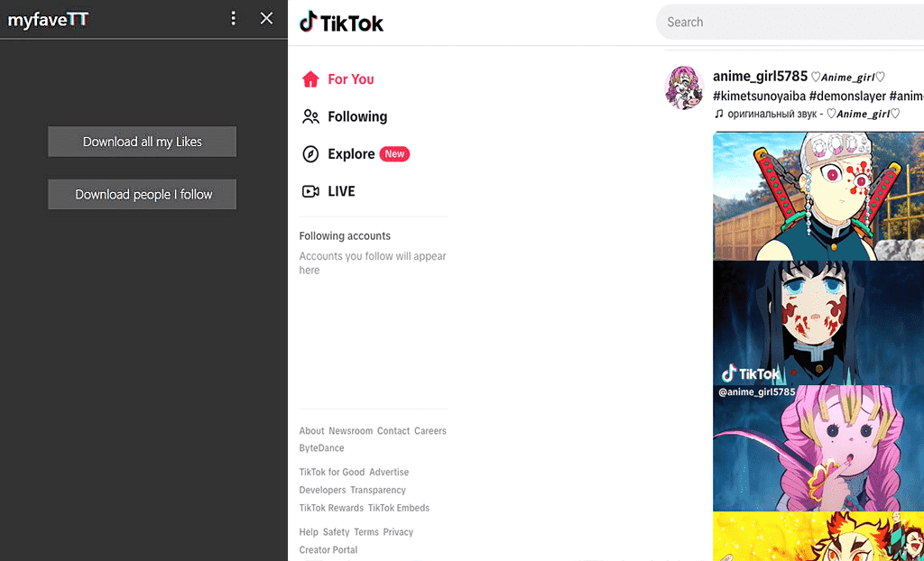Click the #demonslayer hashtag
This screenshot has width=924, height=561.
point(847,96)
